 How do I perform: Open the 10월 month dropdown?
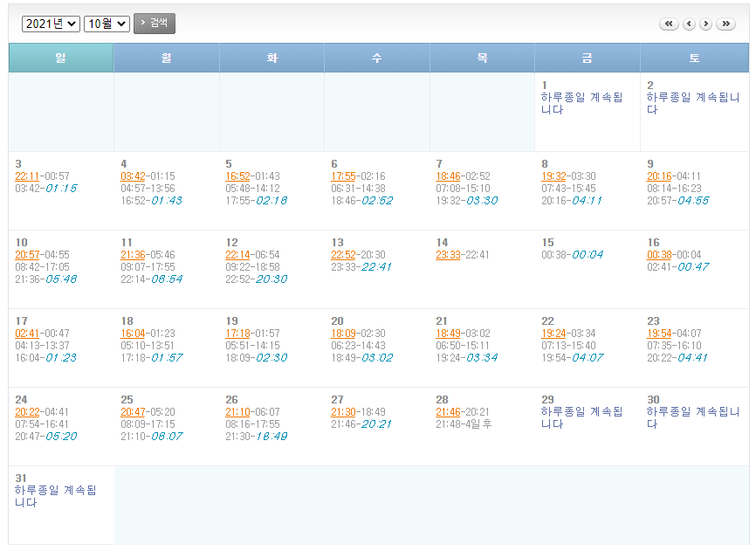coord(107,24)
